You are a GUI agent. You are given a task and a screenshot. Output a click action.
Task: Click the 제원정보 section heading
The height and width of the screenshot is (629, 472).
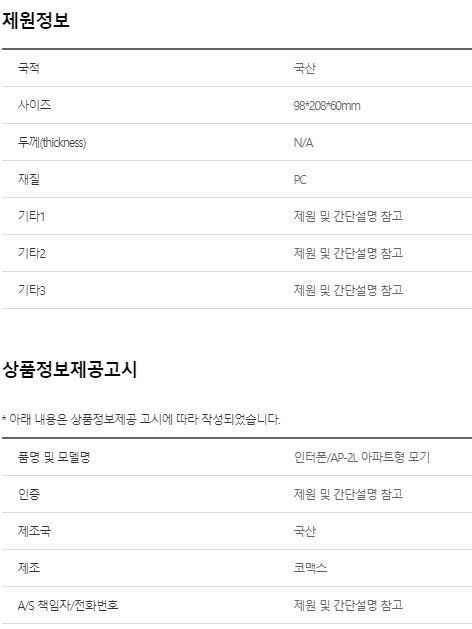pos(36,20)
